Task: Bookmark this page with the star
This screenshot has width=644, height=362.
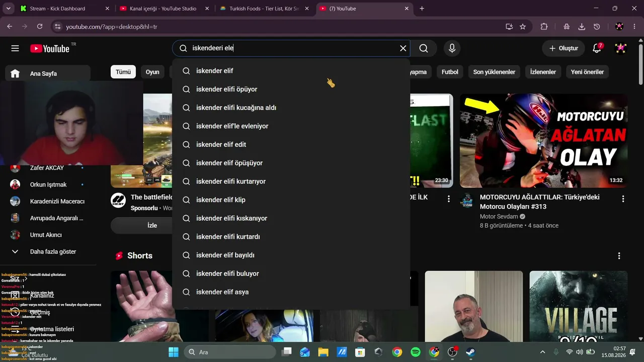Action: (x=523, y=27)
